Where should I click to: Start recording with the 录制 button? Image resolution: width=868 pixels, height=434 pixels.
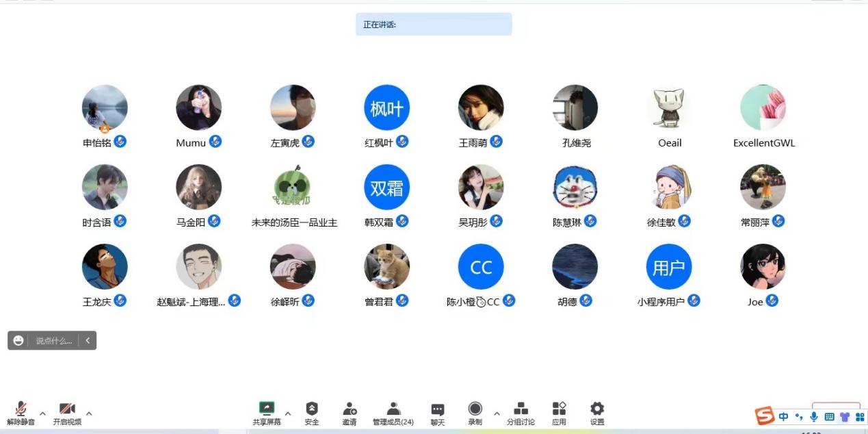tap(475, 413)
